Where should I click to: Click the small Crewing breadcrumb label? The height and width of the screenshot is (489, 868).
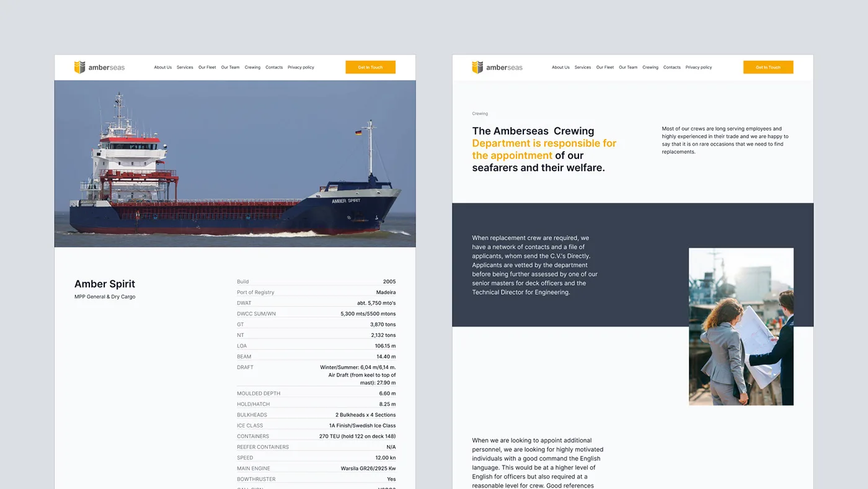pyautogui.click(x=480, y=114)
